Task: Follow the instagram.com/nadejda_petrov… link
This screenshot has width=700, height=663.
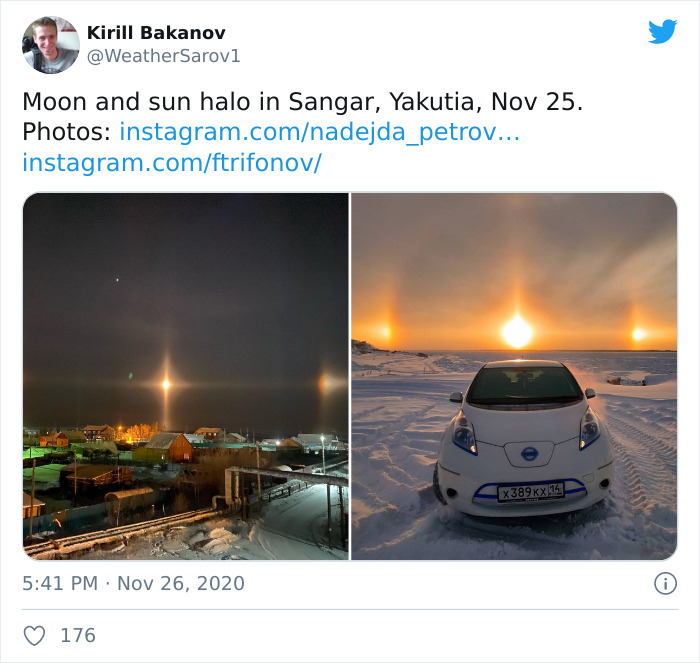Action: 319,132
